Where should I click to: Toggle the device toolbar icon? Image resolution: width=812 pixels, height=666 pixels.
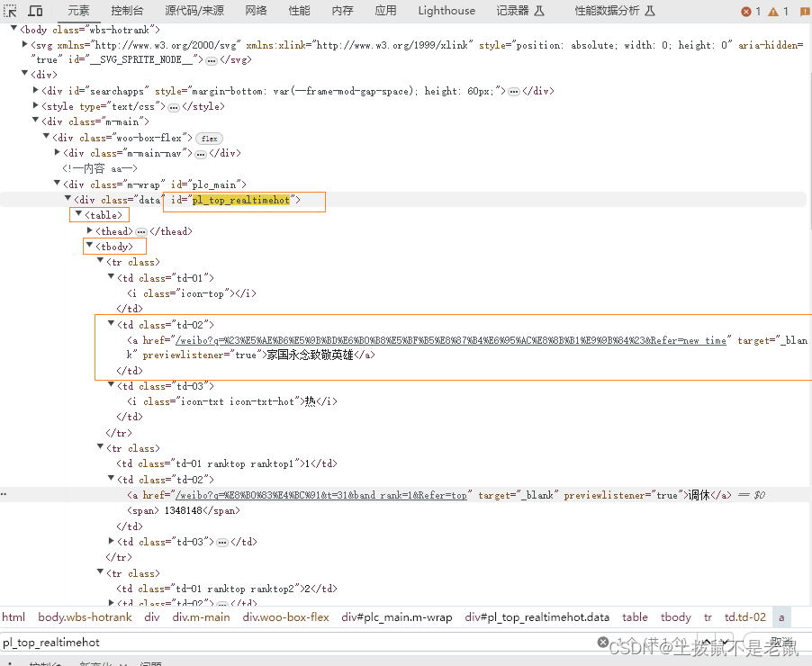[35, 11]
